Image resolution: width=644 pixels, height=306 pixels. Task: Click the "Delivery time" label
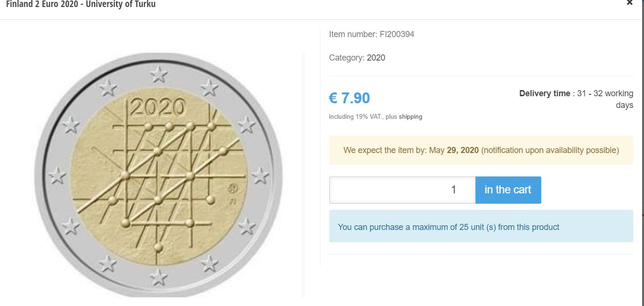tap(545, 93)
